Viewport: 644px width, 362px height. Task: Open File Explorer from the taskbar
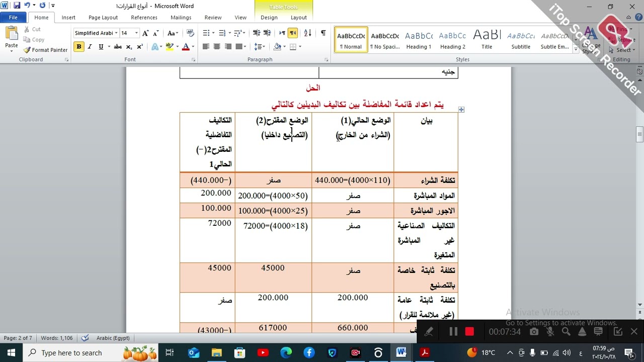(x=216, y=353)
